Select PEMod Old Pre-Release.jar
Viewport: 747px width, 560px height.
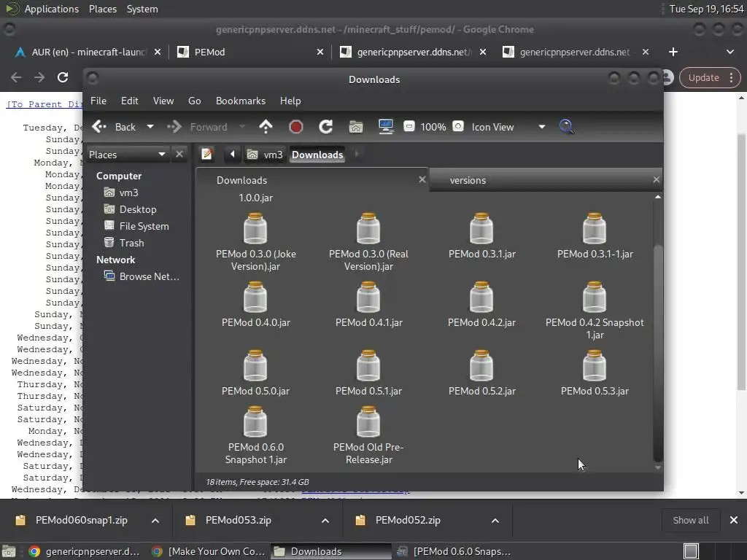368,435
